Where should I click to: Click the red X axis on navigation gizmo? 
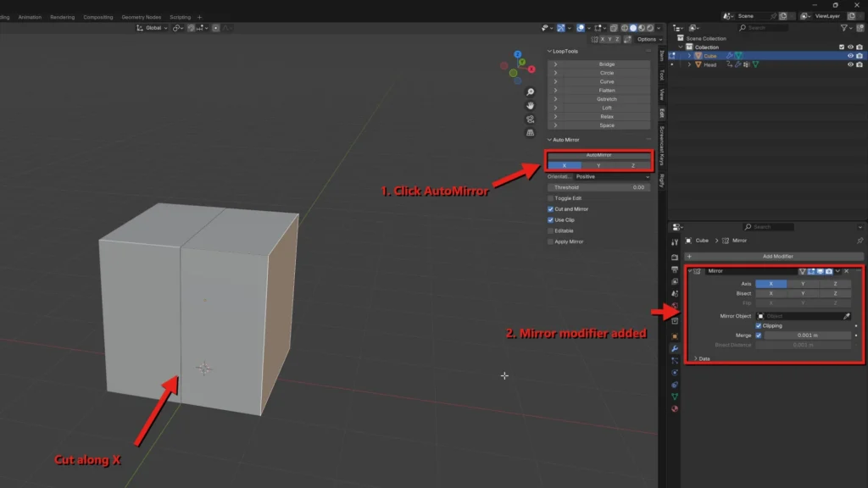click(531, 69)
